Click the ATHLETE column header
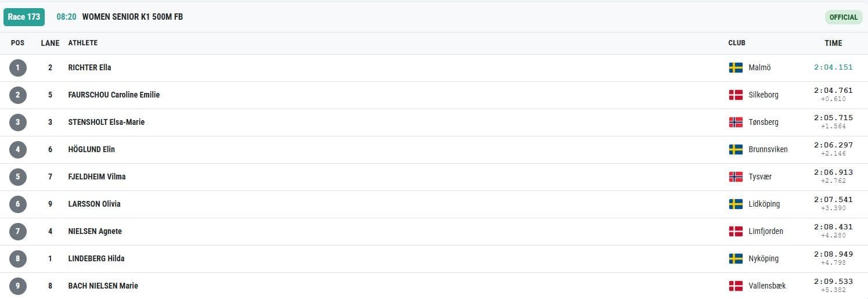The width and height of the screenshot is (868, 299). pyautogui.click(x=83, y=43)
